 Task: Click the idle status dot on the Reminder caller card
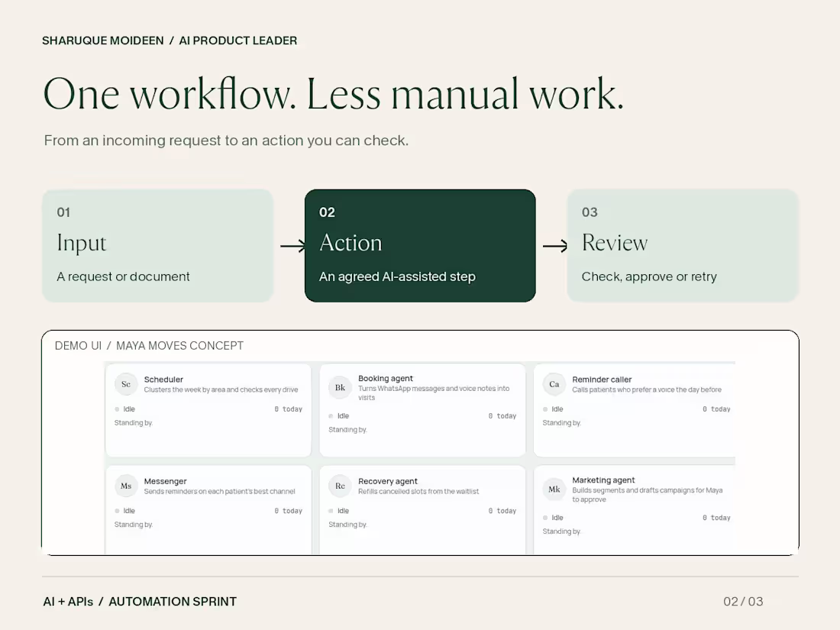tap(545, 409)
